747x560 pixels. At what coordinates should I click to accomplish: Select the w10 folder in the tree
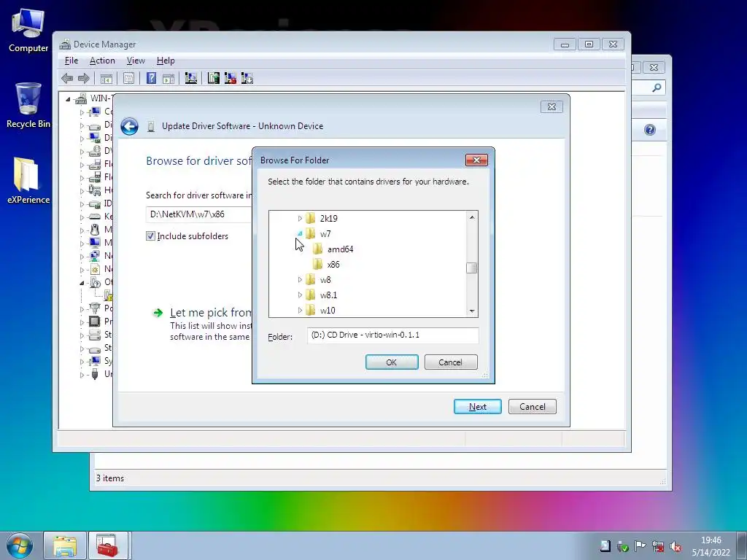tap(320, 311)
